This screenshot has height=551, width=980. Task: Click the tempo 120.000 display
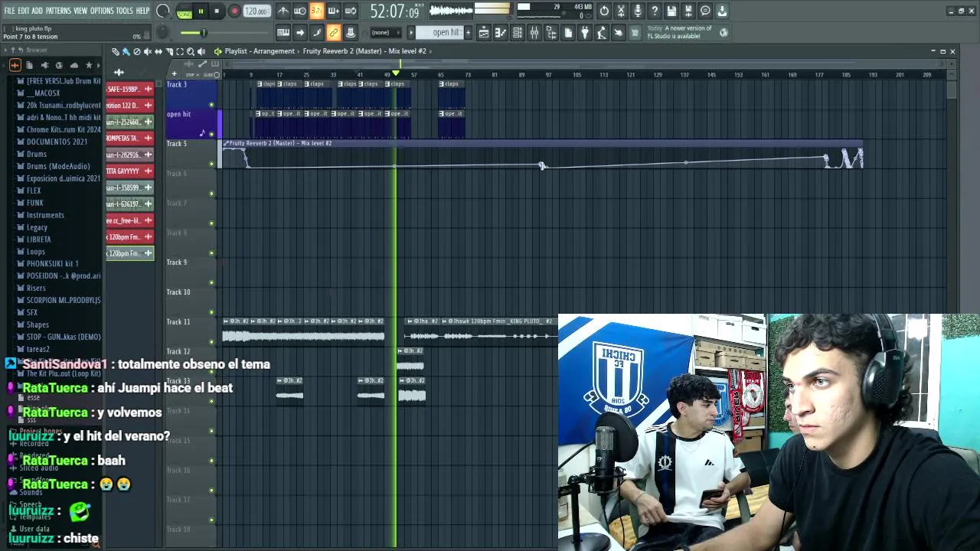[x=257, y=11]
